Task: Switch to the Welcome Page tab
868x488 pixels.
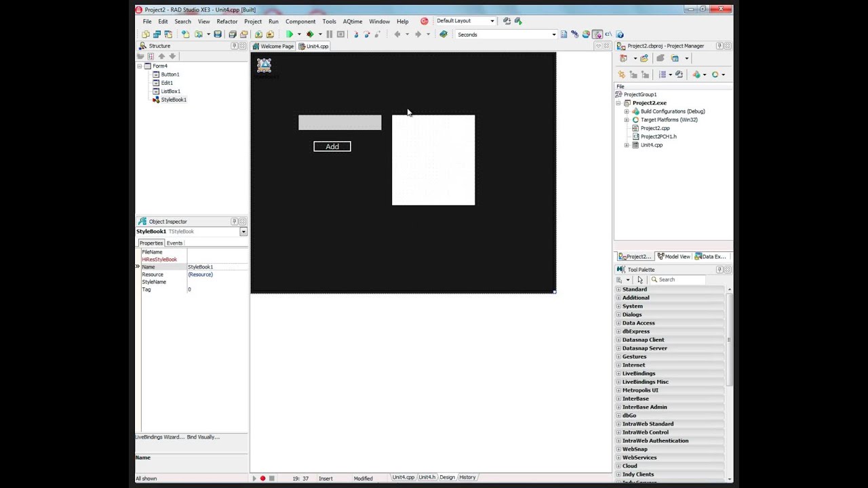Action: tap(273, 46)
